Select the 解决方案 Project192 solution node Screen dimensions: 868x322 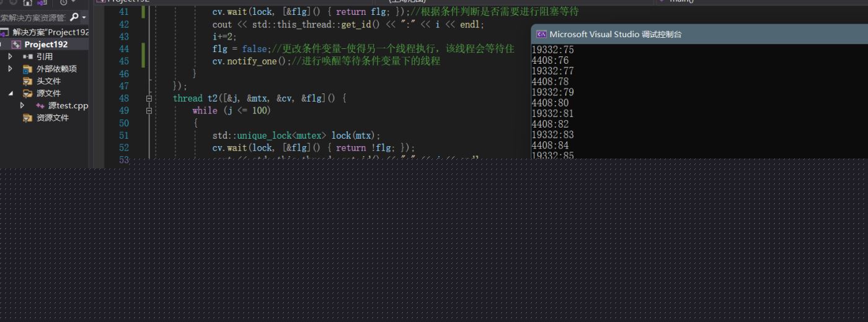pos(50,32)
